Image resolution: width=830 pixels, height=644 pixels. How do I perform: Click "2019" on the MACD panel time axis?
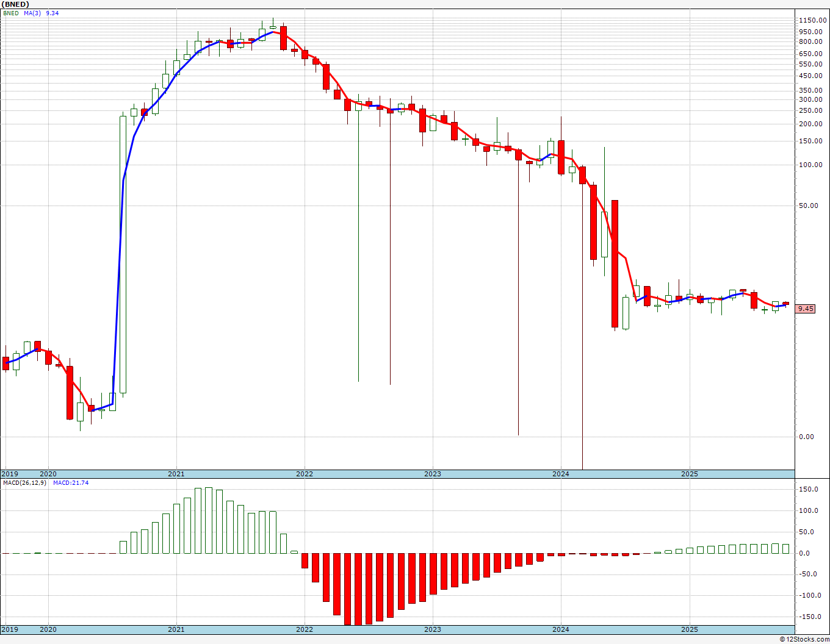(10, 629)
